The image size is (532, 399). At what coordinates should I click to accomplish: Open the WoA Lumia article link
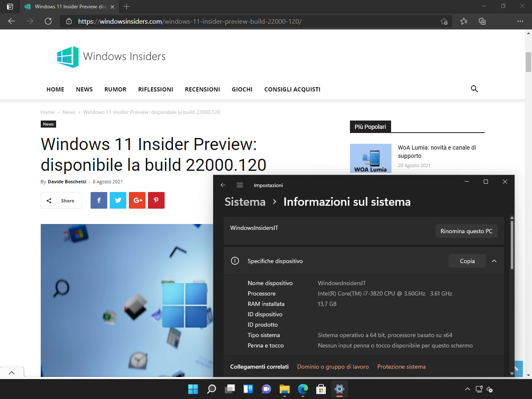pyautogui.click(x=437, y=152)
